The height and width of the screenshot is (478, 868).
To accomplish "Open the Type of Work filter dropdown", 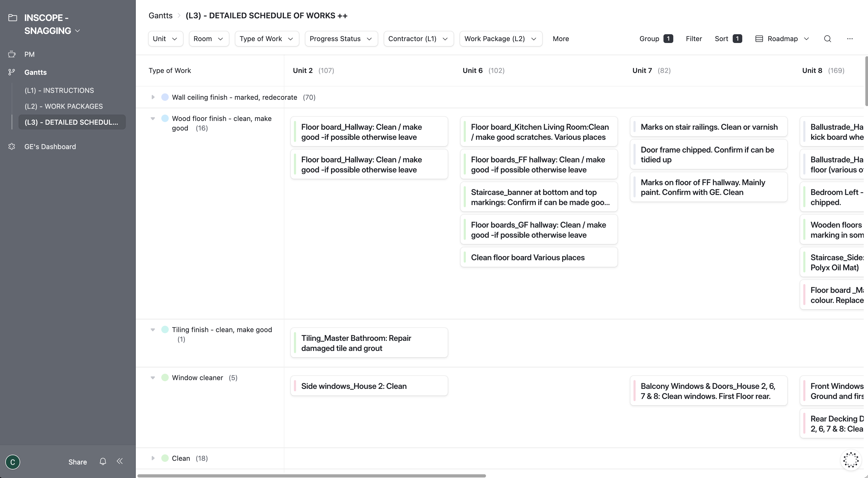I will 267,39.
